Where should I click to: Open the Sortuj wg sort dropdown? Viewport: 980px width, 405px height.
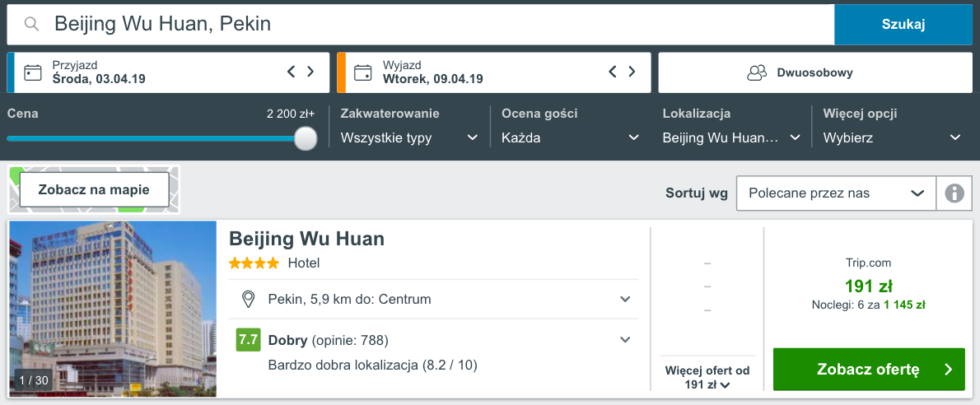[835, 193]
